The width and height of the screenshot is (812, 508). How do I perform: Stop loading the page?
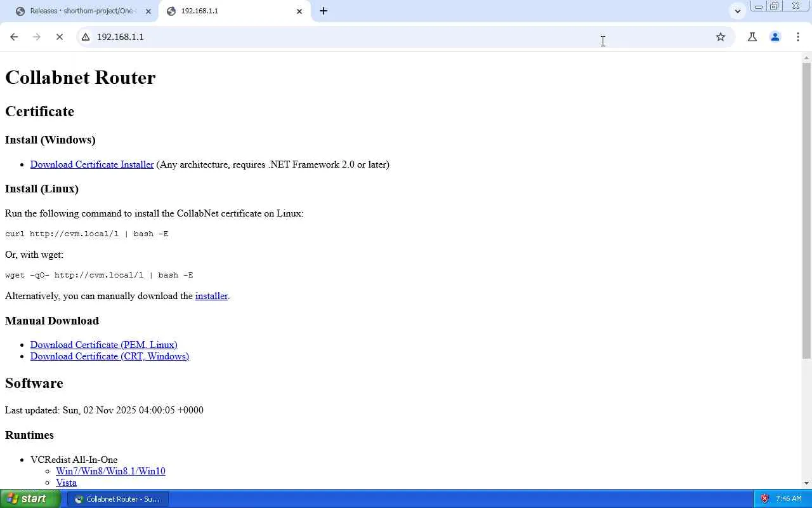[x=60, y=37]
